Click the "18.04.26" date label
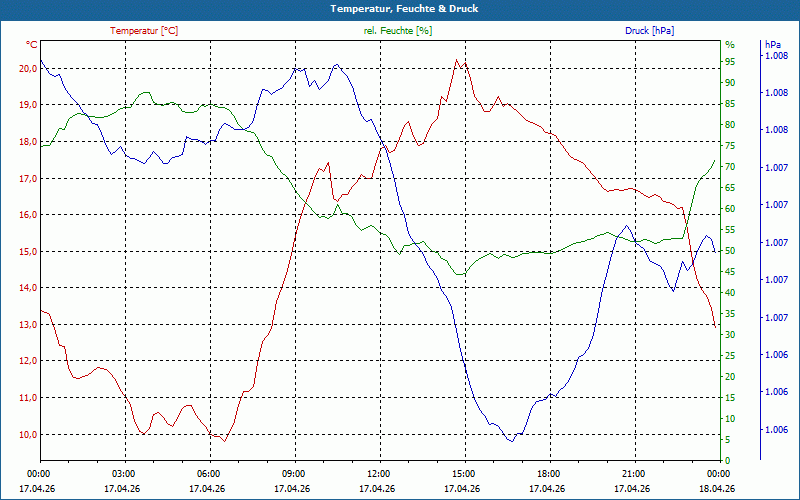The height and width of the screenshot is (500, 800). coord(717,488)
